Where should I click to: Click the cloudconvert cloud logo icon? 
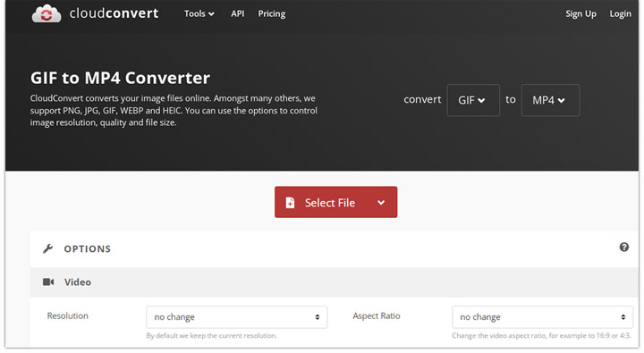(x=47, y=13)
